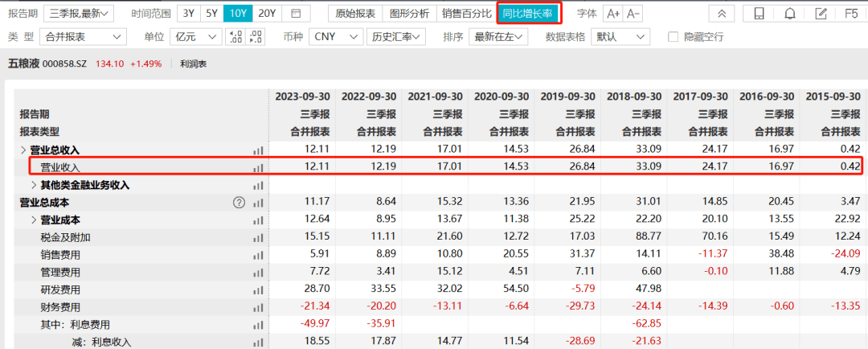Switch to the 图形分析 tab
Image resolution: width=868 pixels, height=349 pixels.
(x=409, y=13)
